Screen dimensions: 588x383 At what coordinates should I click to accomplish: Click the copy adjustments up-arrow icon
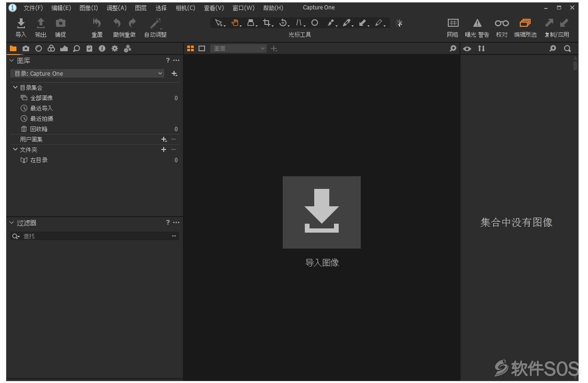(549, 23)
